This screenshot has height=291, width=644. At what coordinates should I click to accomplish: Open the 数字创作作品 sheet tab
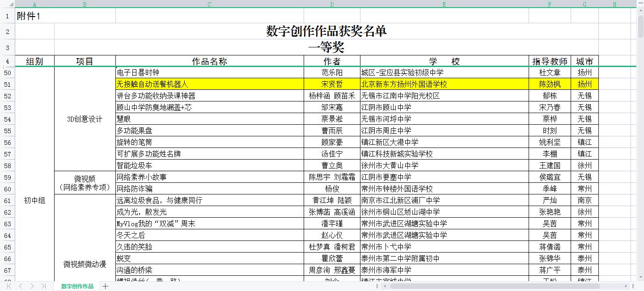[77, 286]
